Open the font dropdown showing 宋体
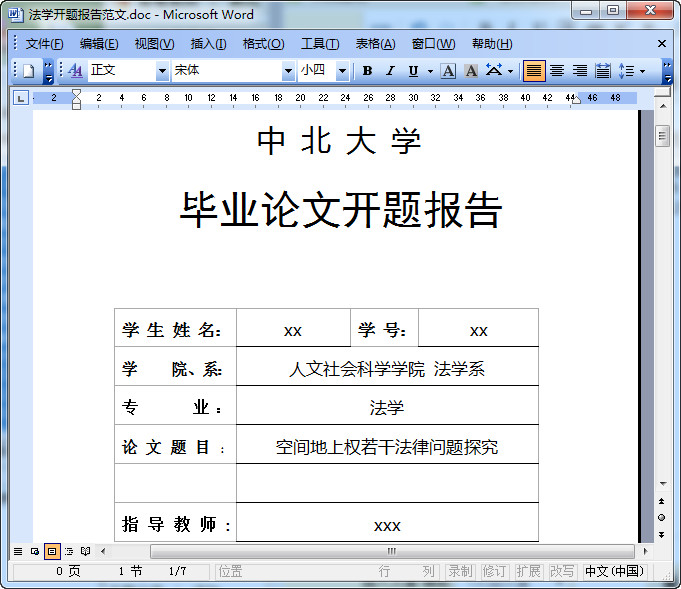This screenshot has width=681, height=589. tap(288, 70)
